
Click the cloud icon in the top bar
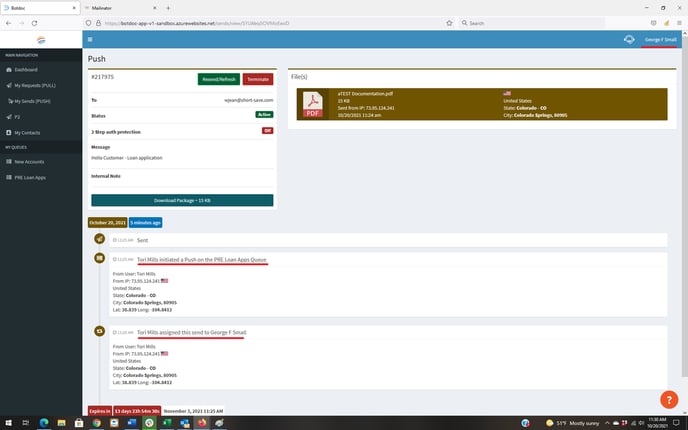[628, 40]
